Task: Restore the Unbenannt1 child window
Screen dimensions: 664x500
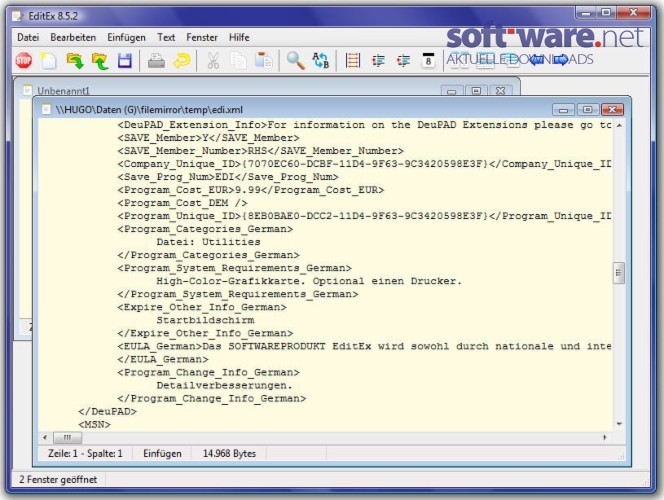Action: [476, 91]
